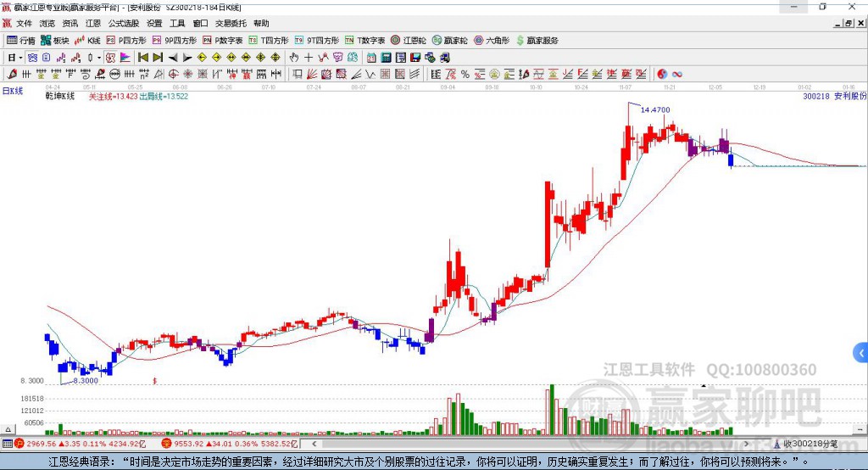Open the calendar icon in toolbar

[x=371, y=58]
